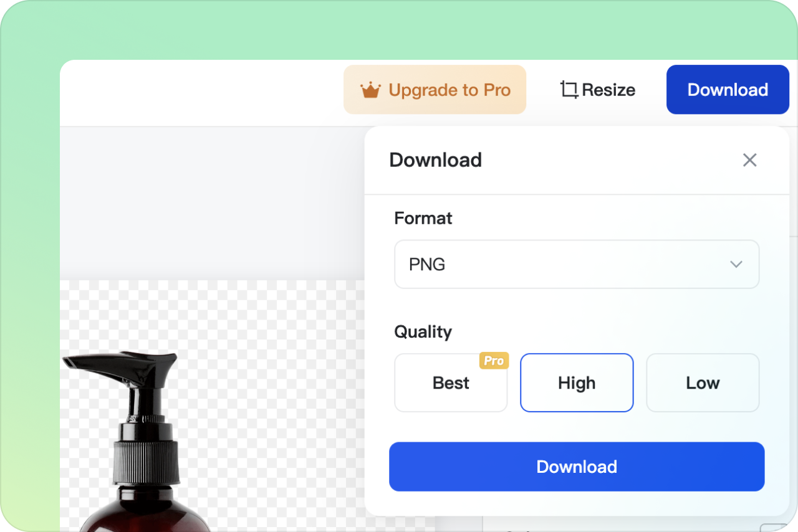Click the crown icon on Upgrade to Pro
This screenshot has height=532, width=798.
tap(370, 90)
